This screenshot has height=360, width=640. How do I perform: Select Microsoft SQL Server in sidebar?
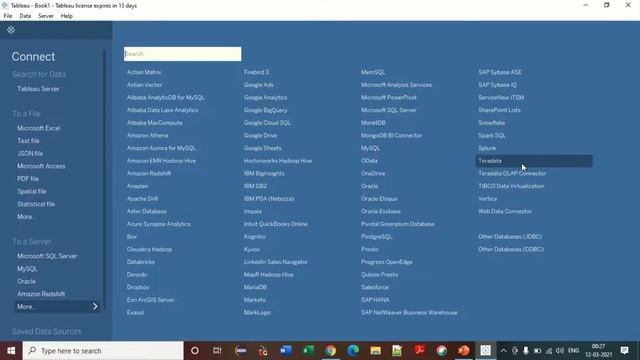pos(47,256)
